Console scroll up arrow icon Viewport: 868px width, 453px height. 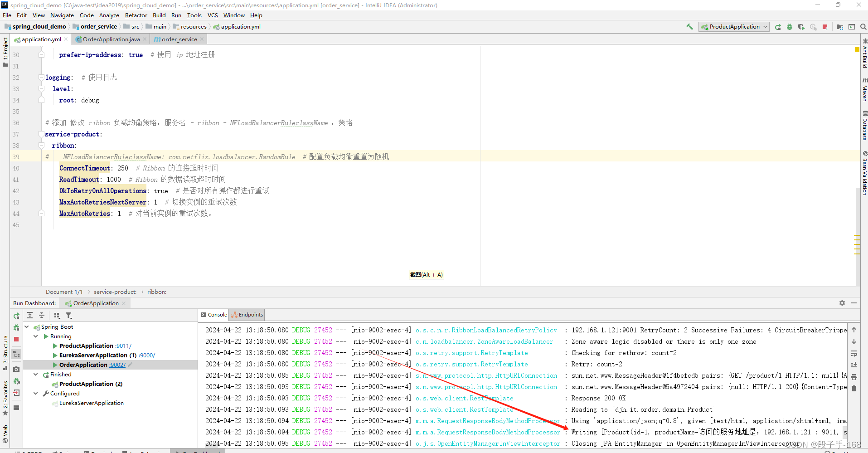click(854, 330)
